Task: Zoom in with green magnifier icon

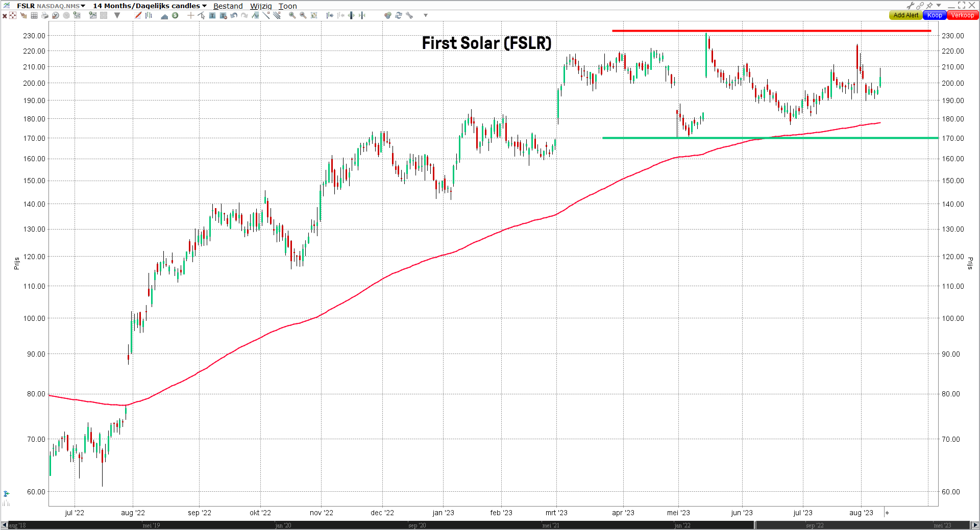Action: 292,15
